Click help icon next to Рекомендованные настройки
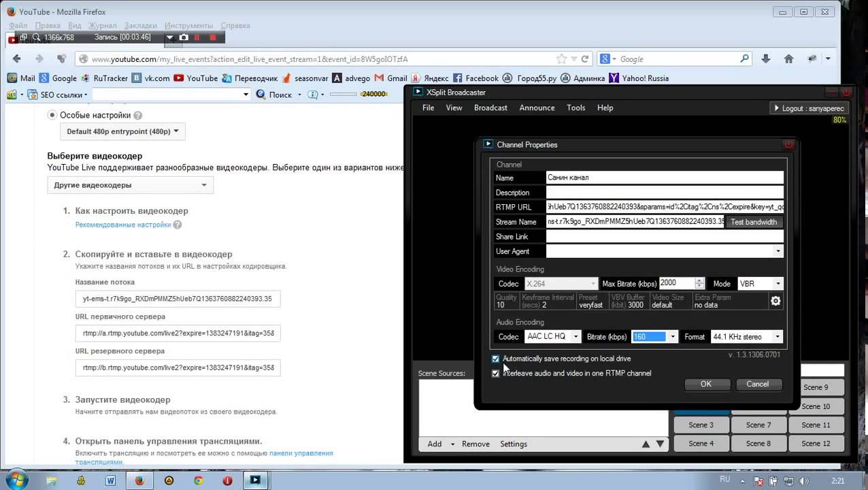Viewport: 868px width, 490px height. click(178, 225)
